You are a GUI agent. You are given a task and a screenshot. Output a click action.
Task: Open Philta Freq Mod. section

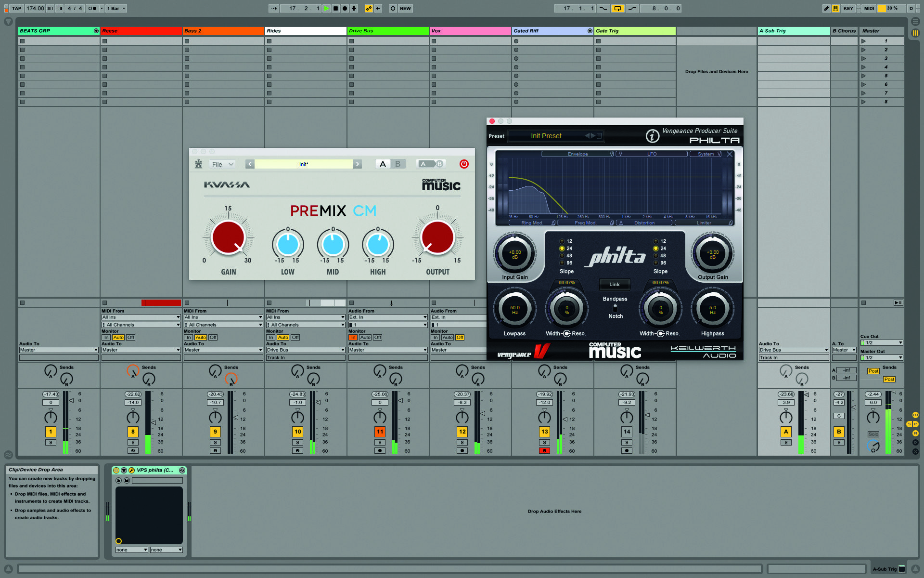[585, 223]
